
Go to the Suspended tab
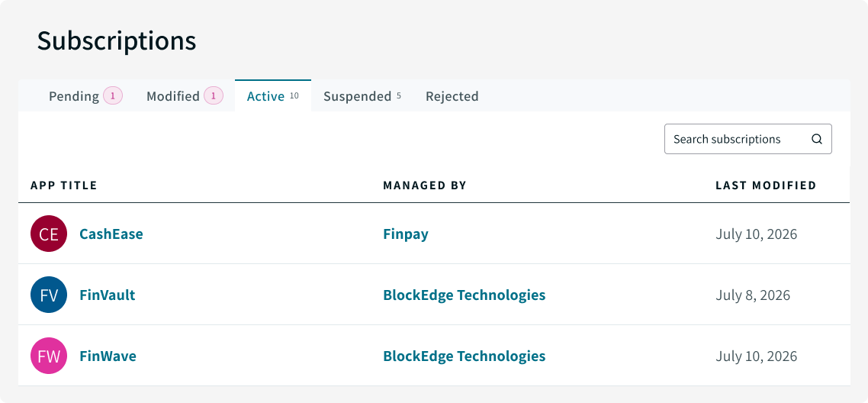click(x=362, y=95)
